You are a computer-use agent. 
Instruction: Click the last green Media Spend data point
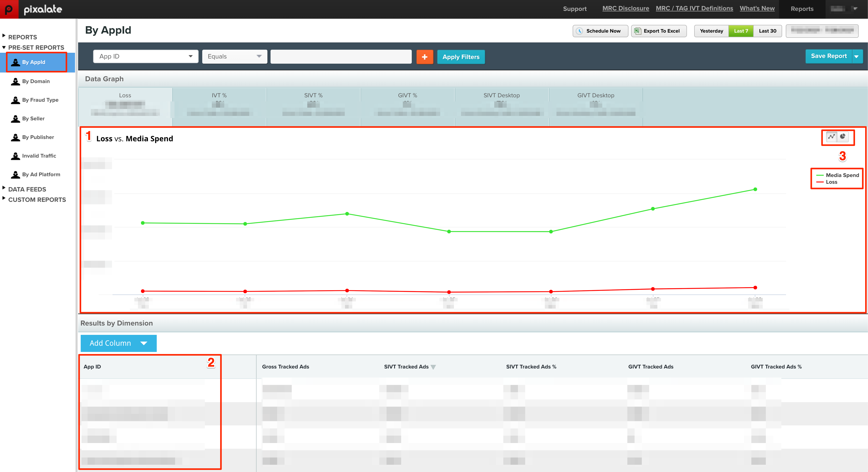tap(755, 189)
